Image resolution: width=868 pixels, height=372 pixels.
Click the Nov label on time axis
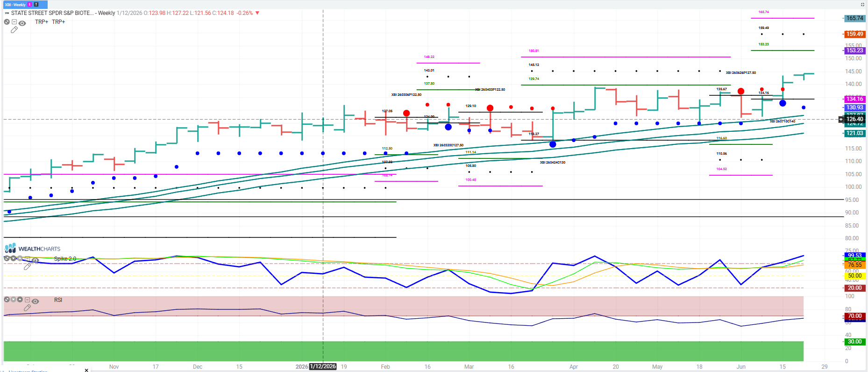point(114,367)
